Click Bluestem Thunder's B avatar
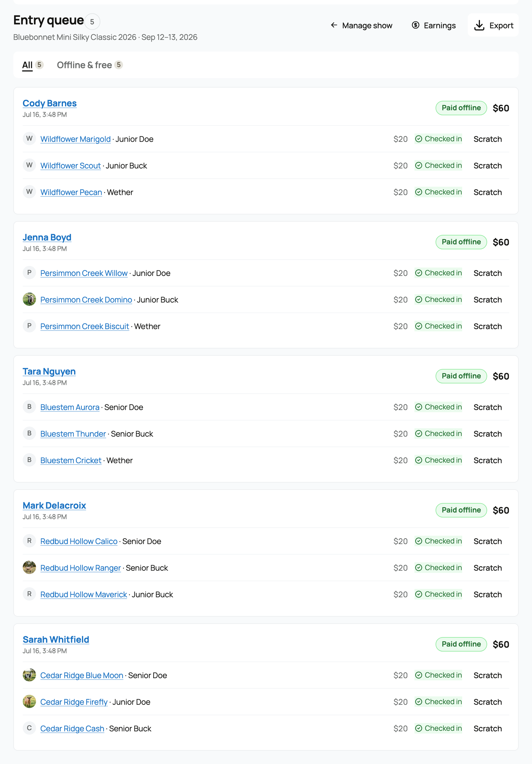This screenshot has height=764, width=532. (29, 433)
